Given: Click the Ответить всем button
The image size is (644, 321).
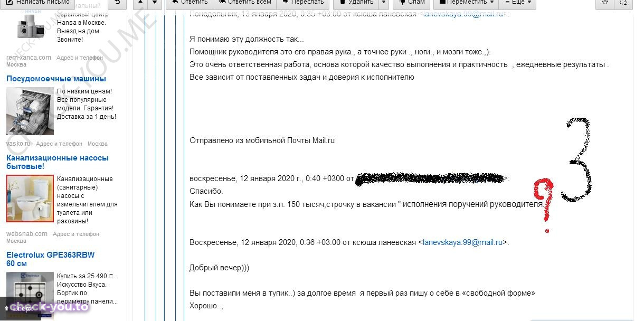Looking at the screenshot, I should tap(244, 3).
